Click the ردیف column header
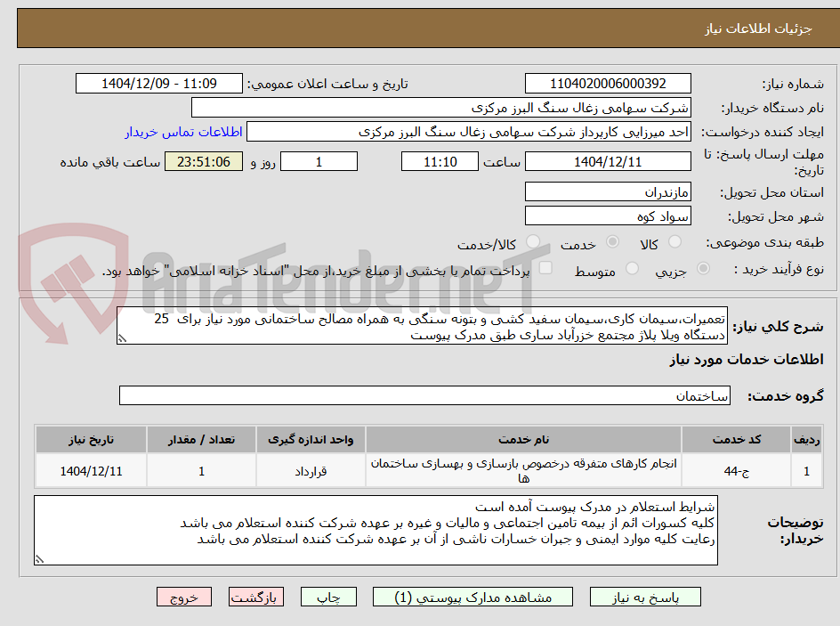 (807, 440)
